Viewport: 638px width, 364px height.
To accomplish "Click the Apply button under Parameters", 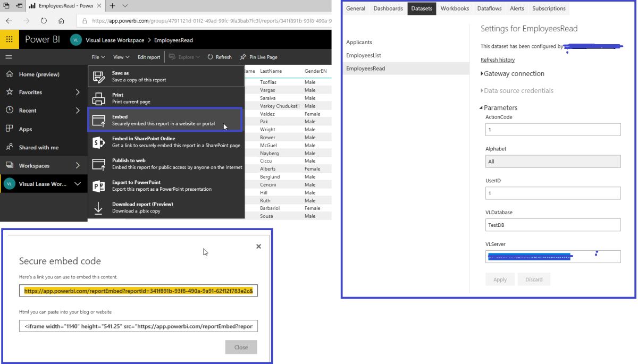I will point(500,280).
